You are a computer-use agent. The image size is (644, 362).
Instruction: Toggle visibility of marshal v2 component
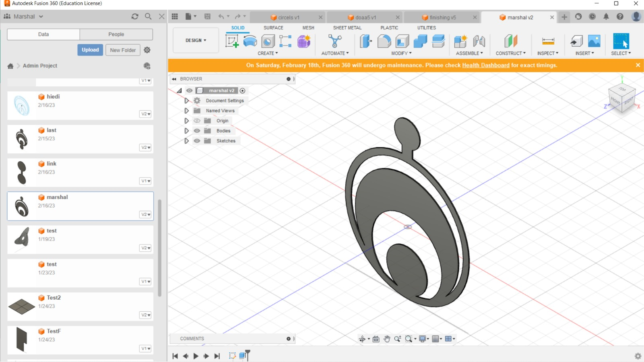[189, 90]
